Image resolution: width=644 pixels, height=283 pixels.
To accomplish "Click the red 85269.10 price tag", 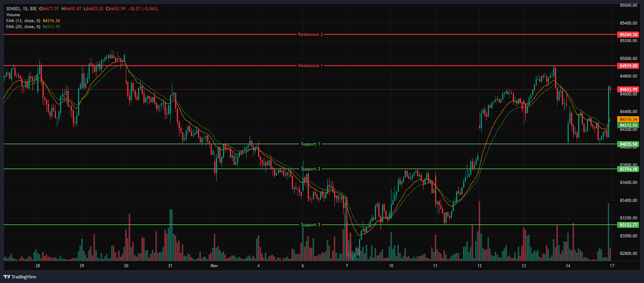I will (628, 35).
